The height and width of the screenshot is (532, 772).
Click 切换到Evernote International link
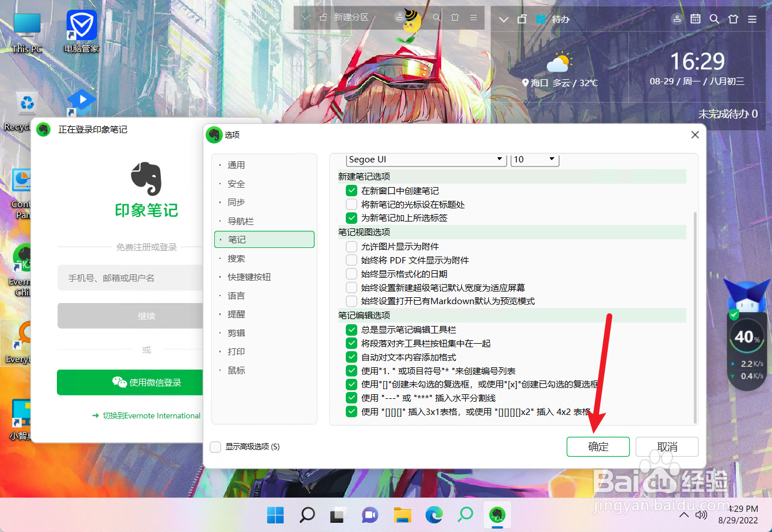[x=146, y=415]
